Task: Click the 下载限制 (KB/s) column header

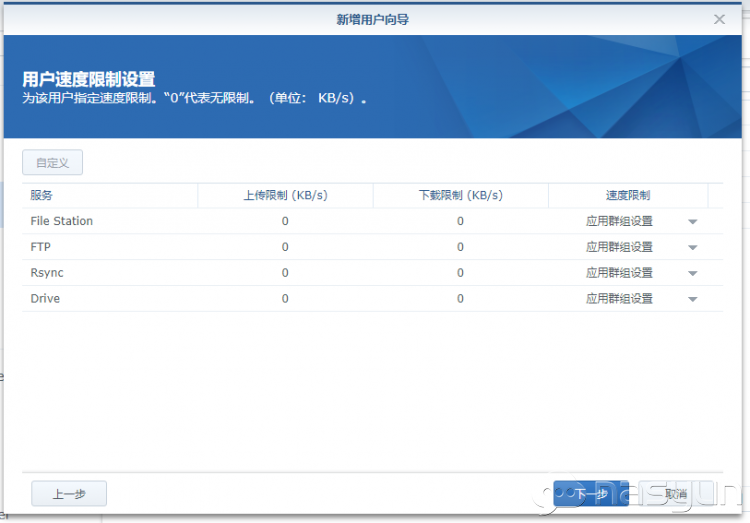Action: click(x=461, y=195)
